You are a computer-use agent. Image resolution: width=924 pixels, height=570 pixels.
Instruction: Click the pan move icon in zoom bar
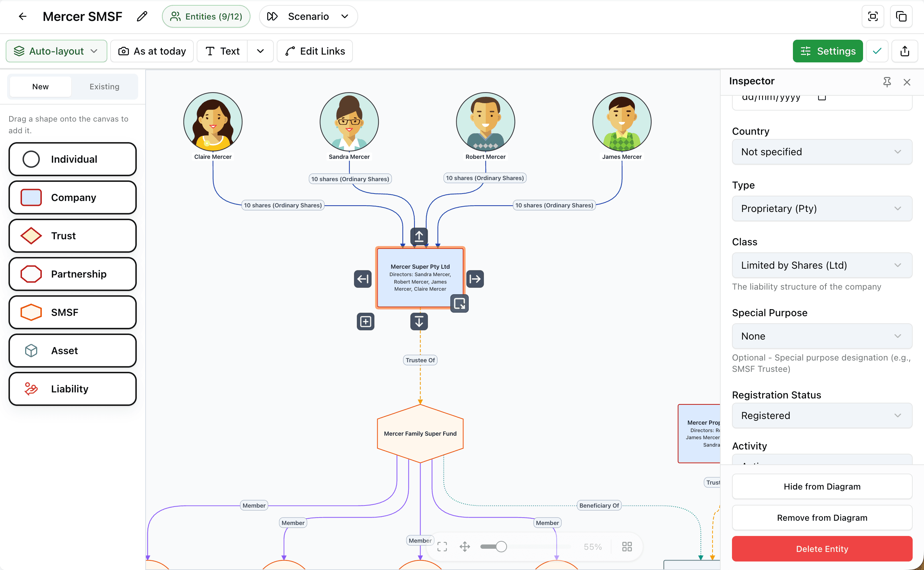click(465, 547)
